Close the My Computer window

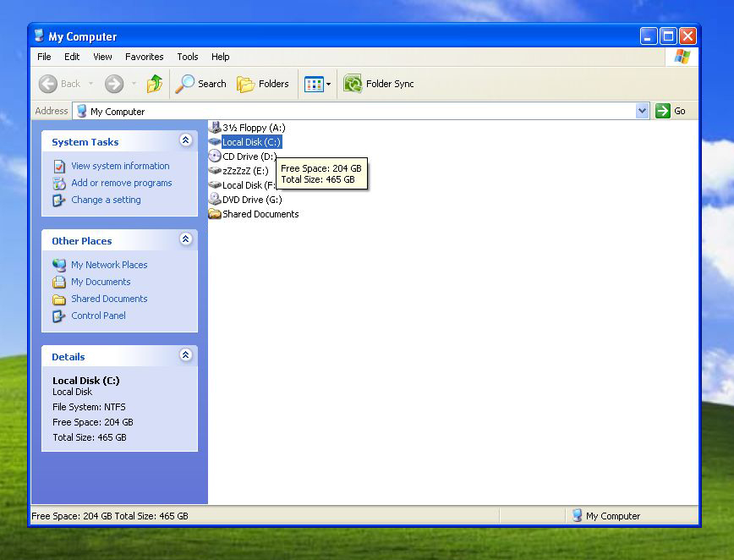point(688,36)
